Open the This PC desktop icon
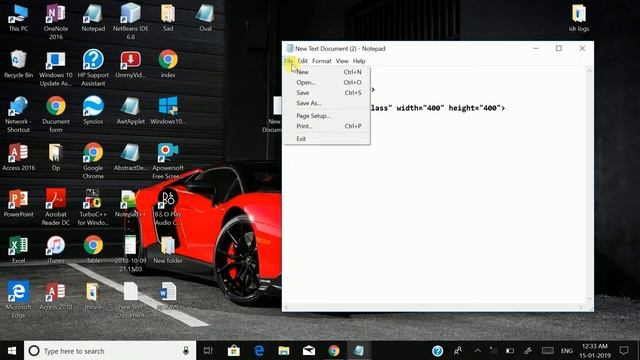The width and height of the screenshot is (640, 360). (x=18, y=18)
